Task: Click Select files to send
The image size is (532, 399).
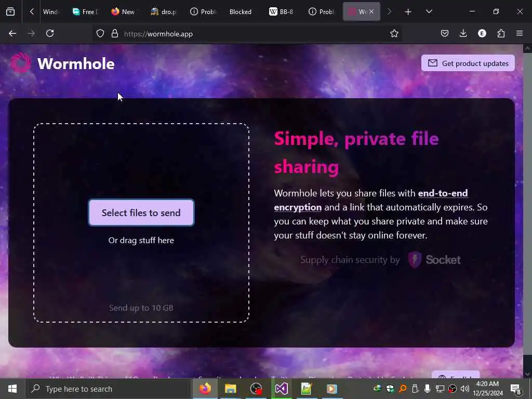Action: 141,212
